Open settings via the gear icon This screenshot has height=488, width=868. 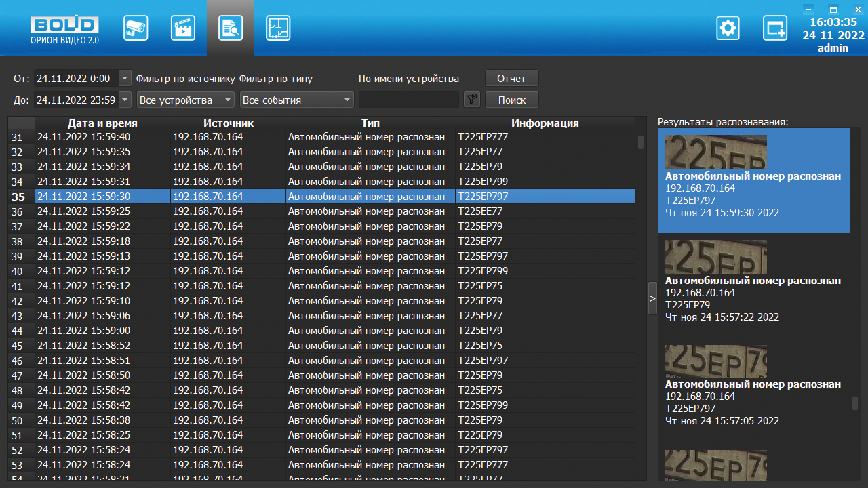pos(728,28)
